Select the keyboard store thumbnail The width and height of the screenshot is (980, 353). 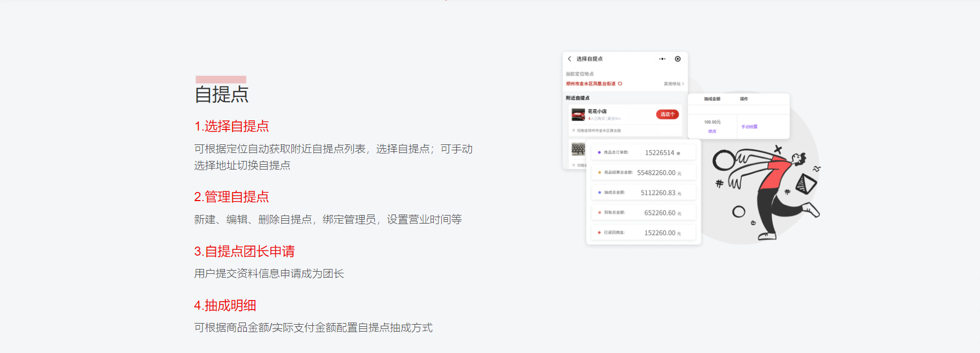[x=578, y=149]
